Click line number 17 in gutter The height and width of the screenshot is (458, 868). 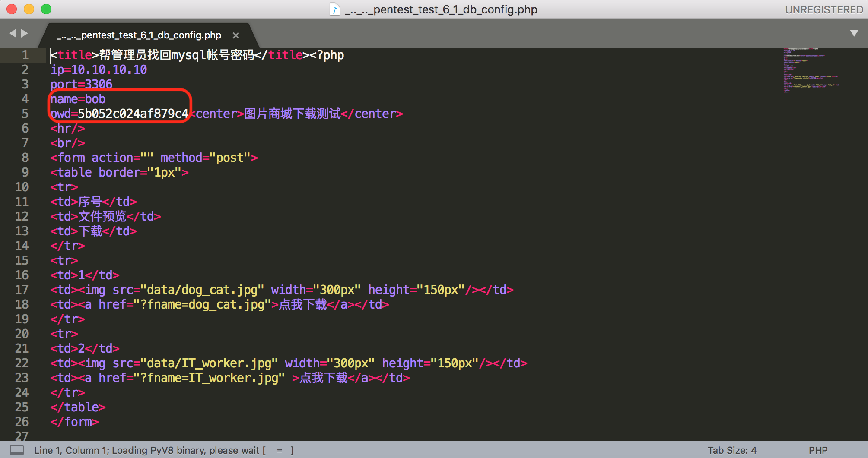[x=22, y=290]
